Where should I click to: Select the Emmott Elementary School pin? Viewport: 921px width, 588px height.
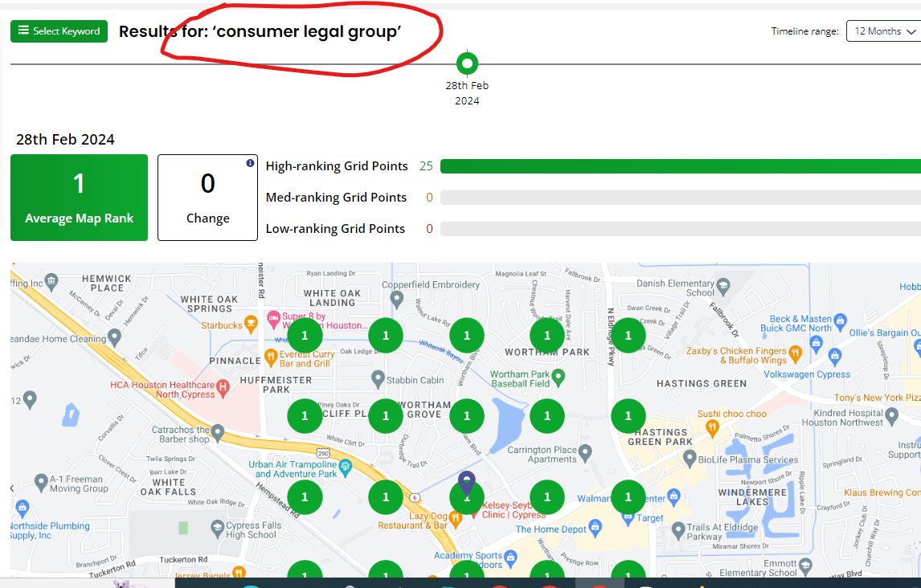click(805, 566)
